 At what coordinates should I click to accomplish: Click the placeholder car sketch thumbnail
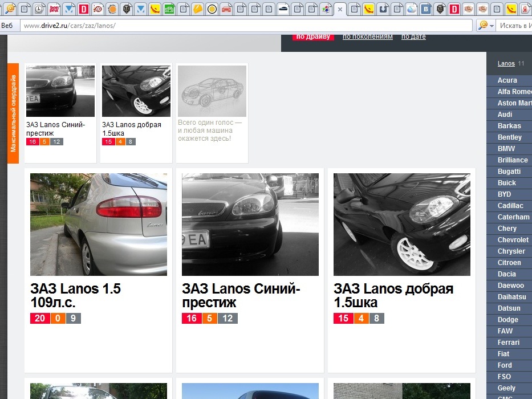coord(212,91)
